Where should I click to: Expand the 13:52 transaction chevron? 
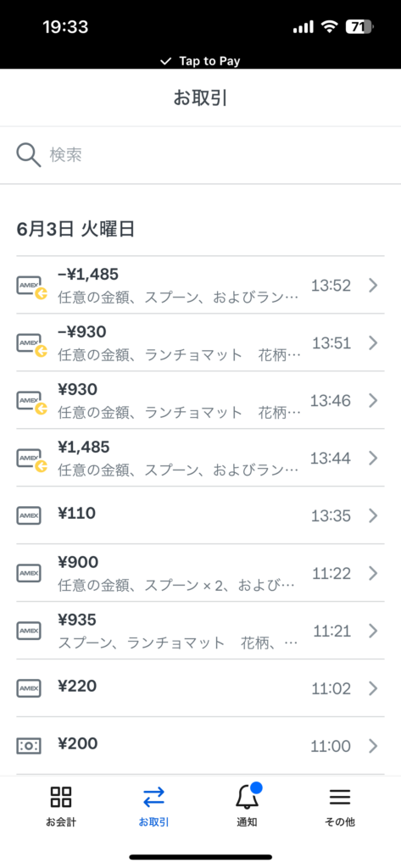(x=373, y=285)
